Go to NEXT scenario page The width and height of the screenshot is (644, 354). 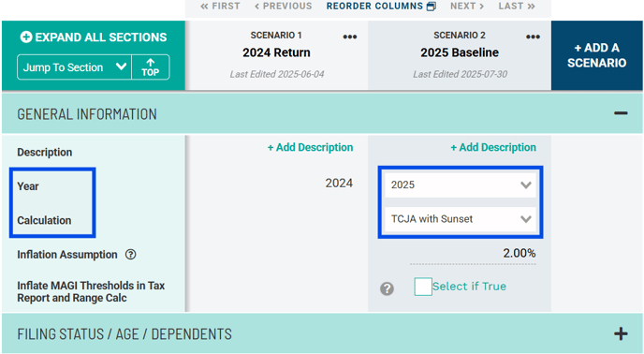tap(467, 7)
